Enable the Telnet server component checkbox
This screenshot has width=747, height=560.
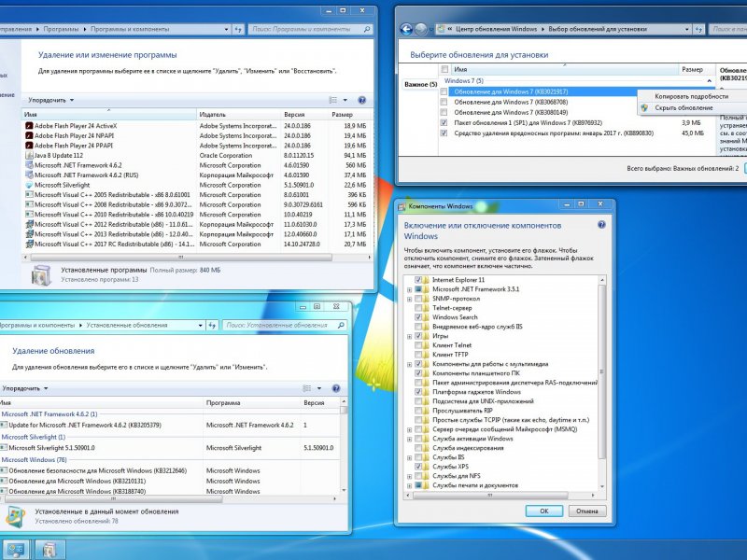coord(417,308)
